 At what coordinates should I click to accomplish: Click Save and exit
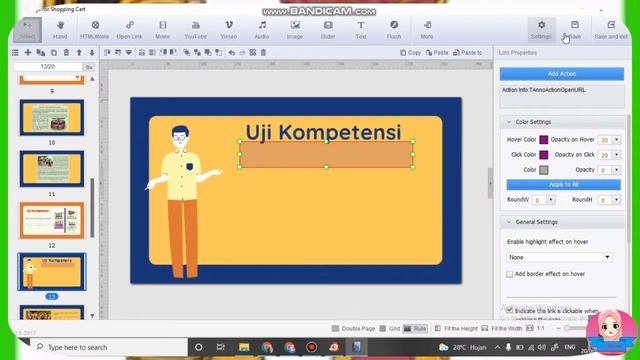tap(611, 30)
